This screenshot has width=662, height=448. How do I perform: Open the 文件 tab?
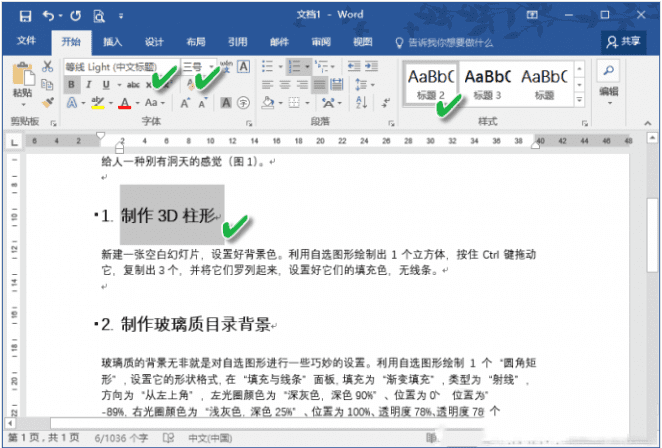point(26,41)
